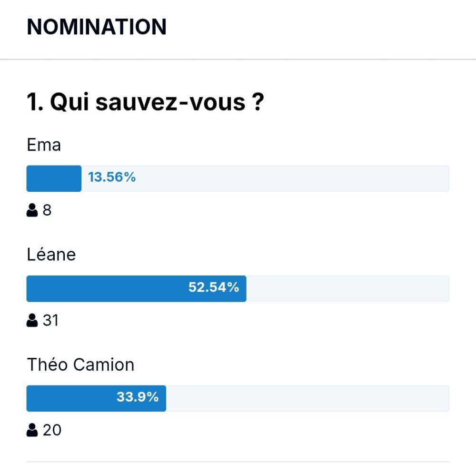The width and height of the screenshot is (476, 473).
Task: Select the Léane poll option label
Action: point(51,255)
